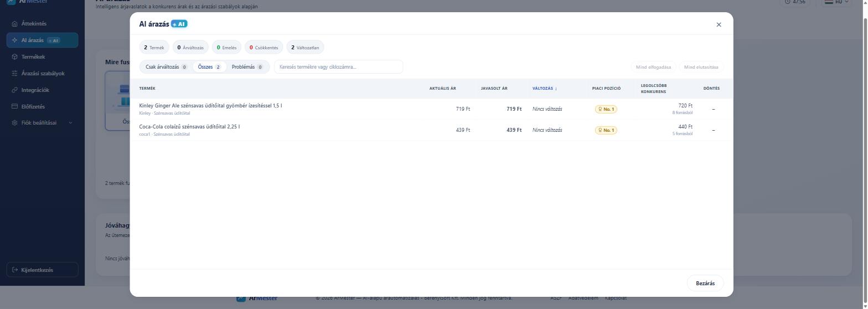Open Előfizetés in the sidebar
This screenshot has width=868, height=309.
tap(42, 106)
